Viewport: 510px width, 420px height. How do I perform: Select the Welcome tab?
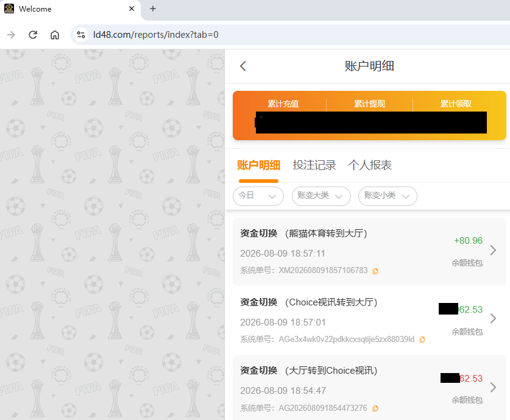[x=70, y=9]
